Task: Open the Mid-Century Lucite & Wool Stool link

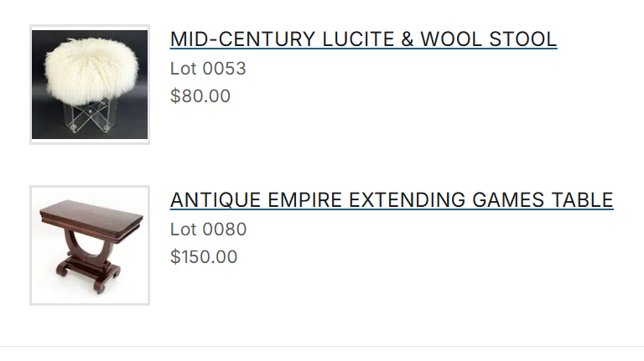Action: tap(363, 39)
